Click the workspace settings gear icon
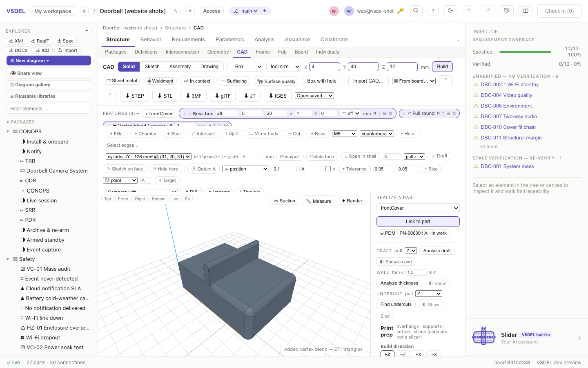The width and height of the screenshot is (588, 368). pos(84,11)
